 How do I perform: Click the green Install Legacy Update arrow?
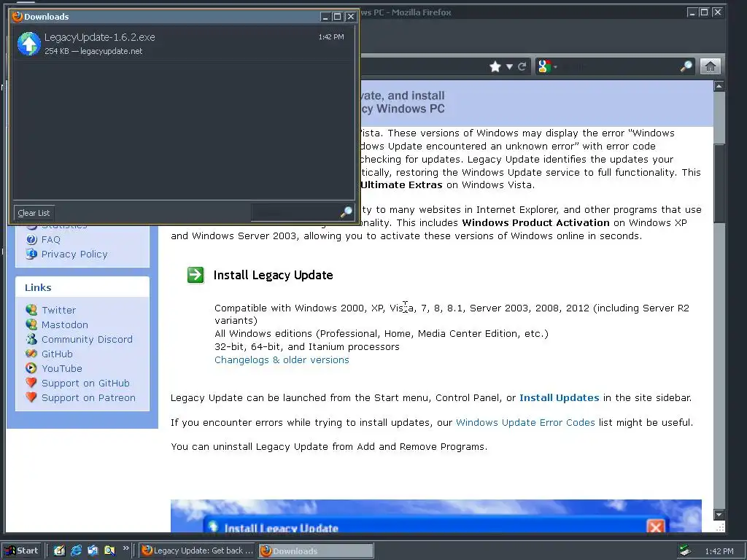tap(196, 275)
